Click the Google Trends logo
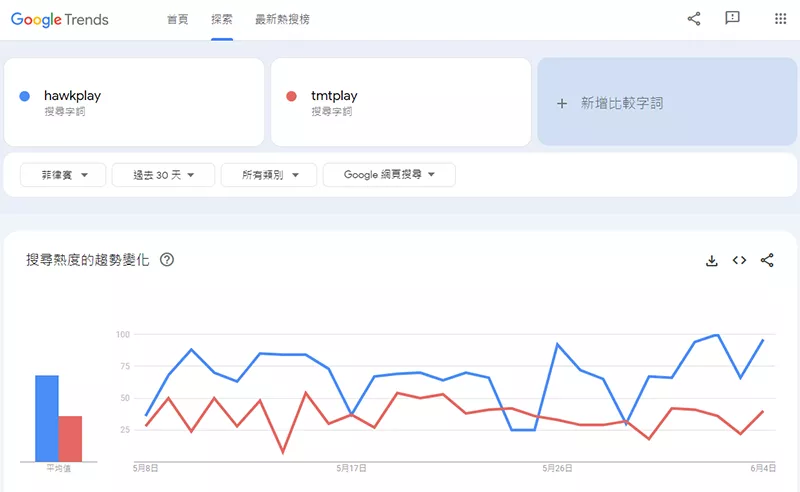The width and height of the screenshot is (800, 492). 60,19
